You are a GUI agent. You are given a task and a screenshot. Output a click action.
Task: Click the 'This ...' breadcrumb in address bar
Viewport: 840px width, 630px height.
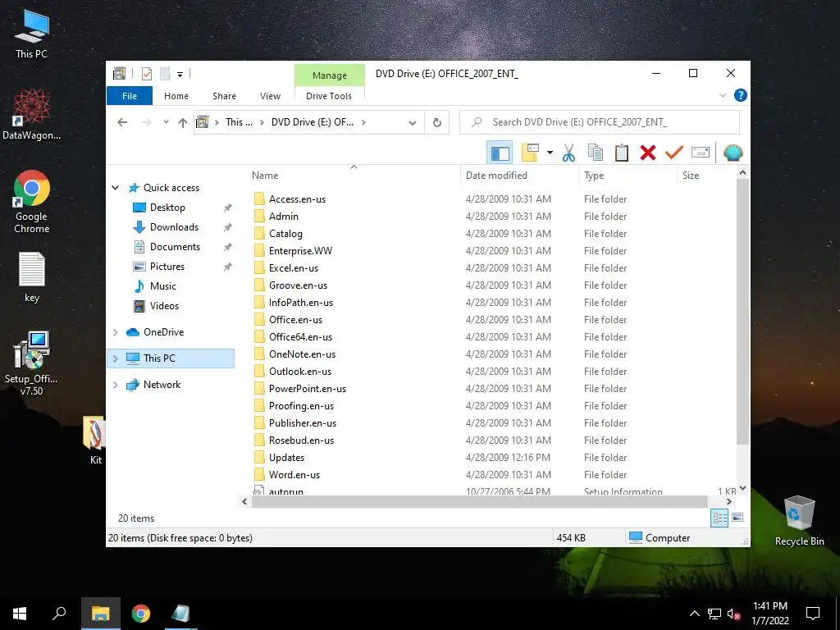(x=239, y=122)
